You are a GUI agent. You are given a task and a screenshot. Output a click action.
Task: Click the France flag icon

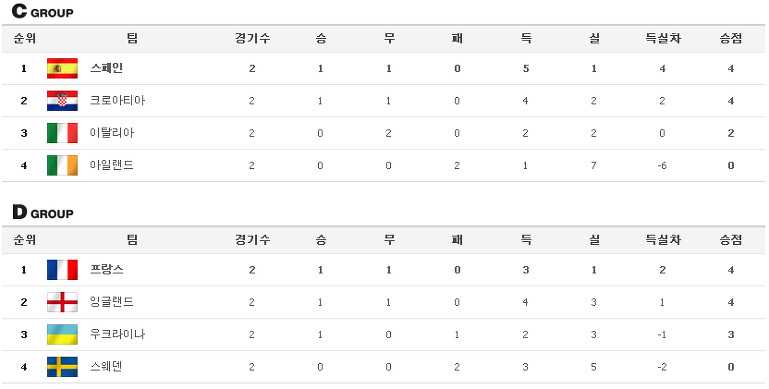[x=62, y=270]
